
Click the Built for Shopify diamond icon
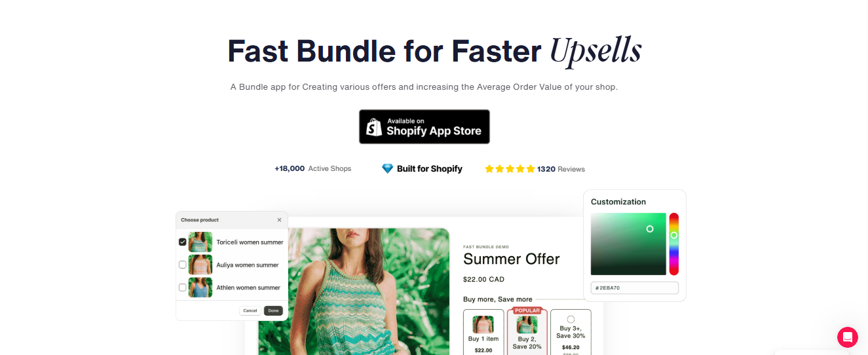(387, 168)
